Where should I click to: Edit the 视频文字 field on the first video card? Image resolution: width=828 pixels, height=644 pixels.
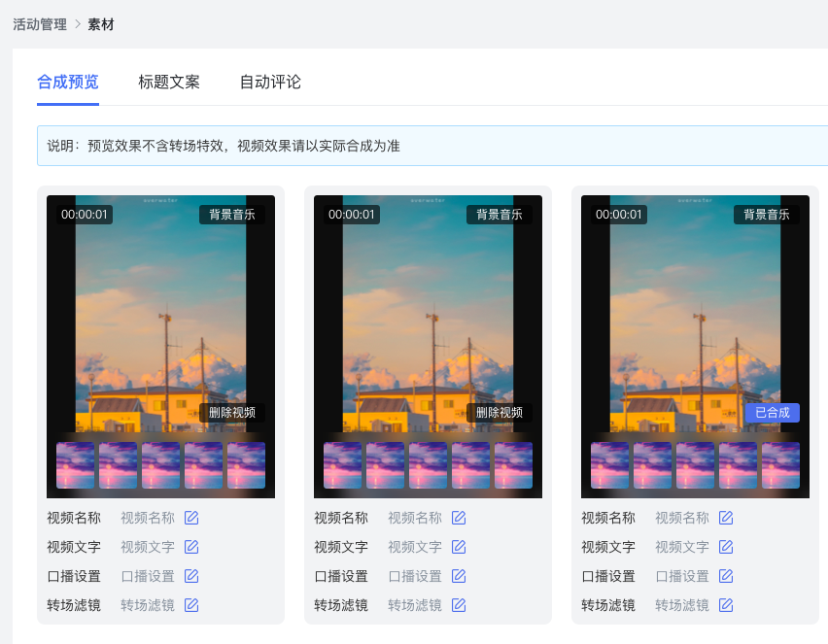coord(192,547)
